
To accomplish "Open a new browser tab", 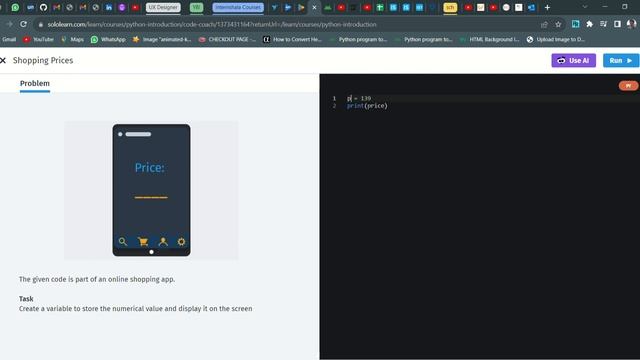I will [547, 7].
